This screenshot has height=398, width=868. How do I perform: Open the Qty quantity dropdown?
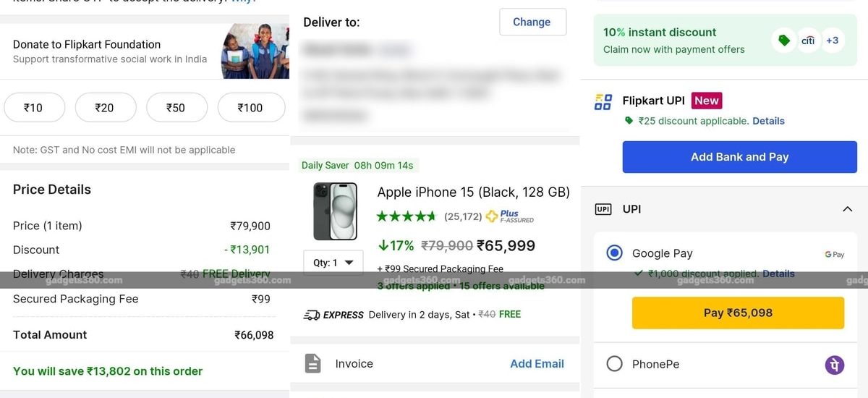pyautogui.click(x=333, y=263)
